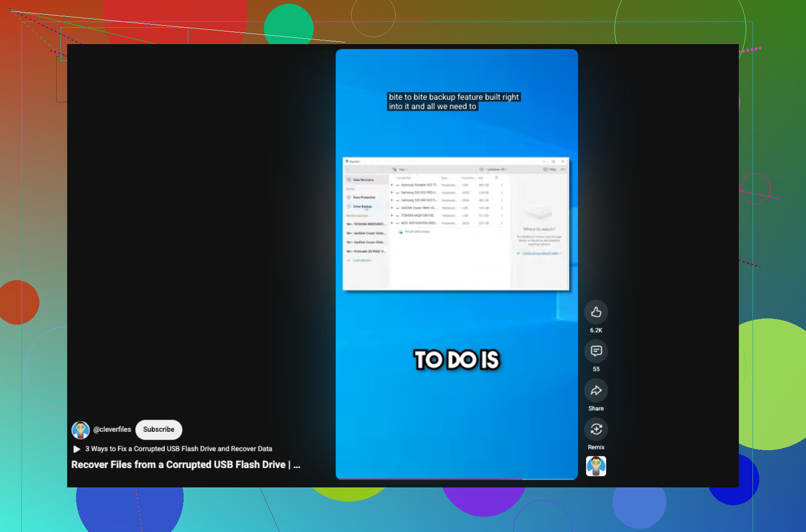Open the sound source thumbnail below Remix

pos(596,466)
